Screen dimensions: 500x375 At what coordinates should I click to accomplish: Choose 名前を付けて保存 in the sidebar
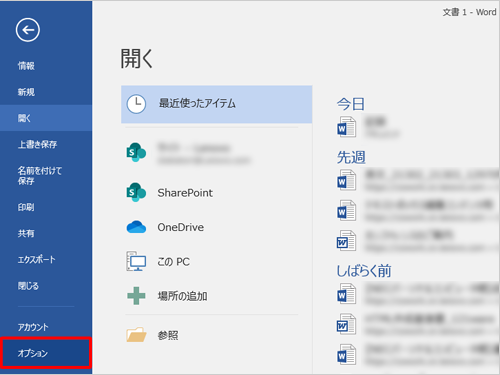pos(40,176)
